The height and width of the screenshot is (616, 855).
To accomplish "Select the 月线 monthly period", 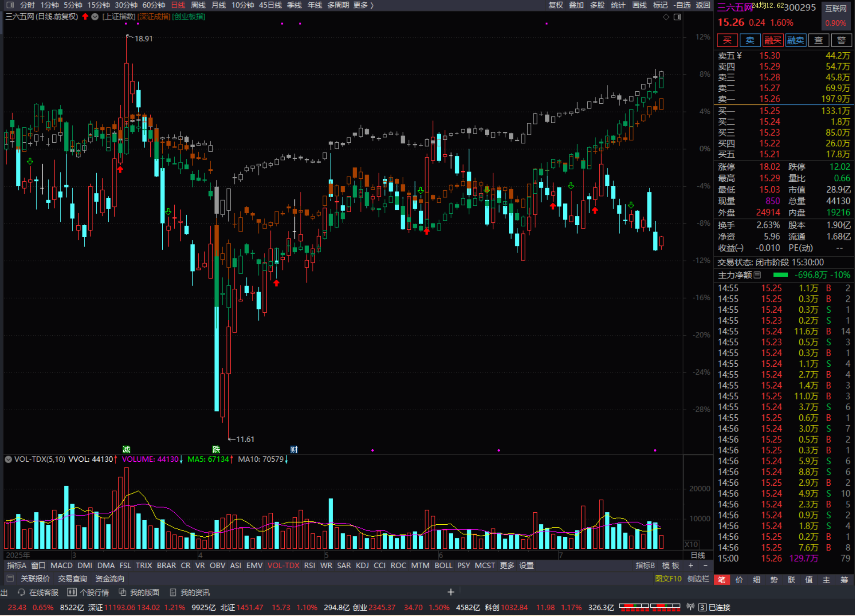I will point(219,5).
